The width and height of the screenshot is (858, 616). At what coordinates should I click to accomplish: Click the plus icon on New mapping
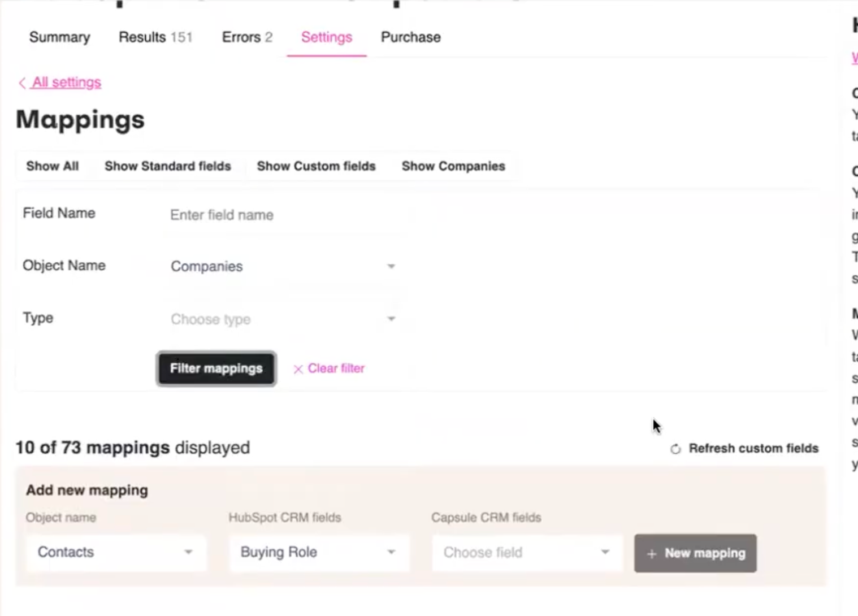click(652, 554)
